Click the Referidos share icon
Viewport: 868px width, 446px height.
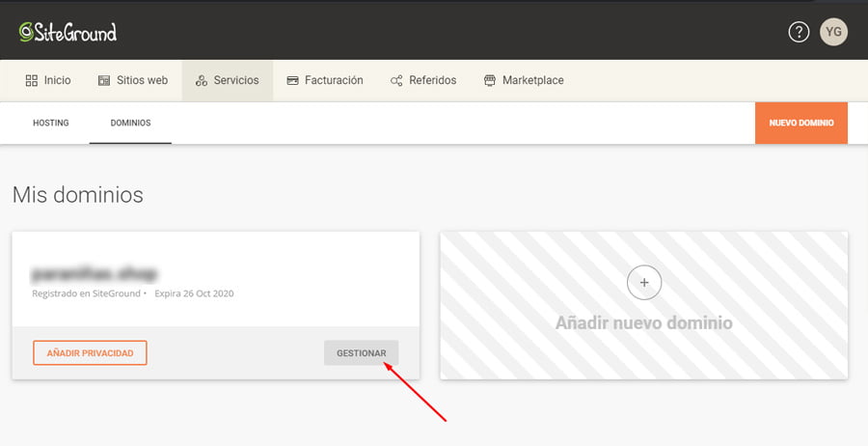coord(396,80)
